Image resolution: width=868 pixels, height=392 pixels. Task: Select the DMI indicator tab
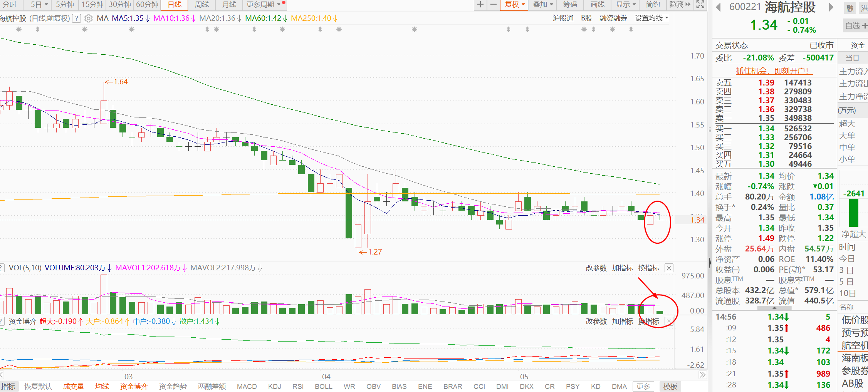coord(502,387)
